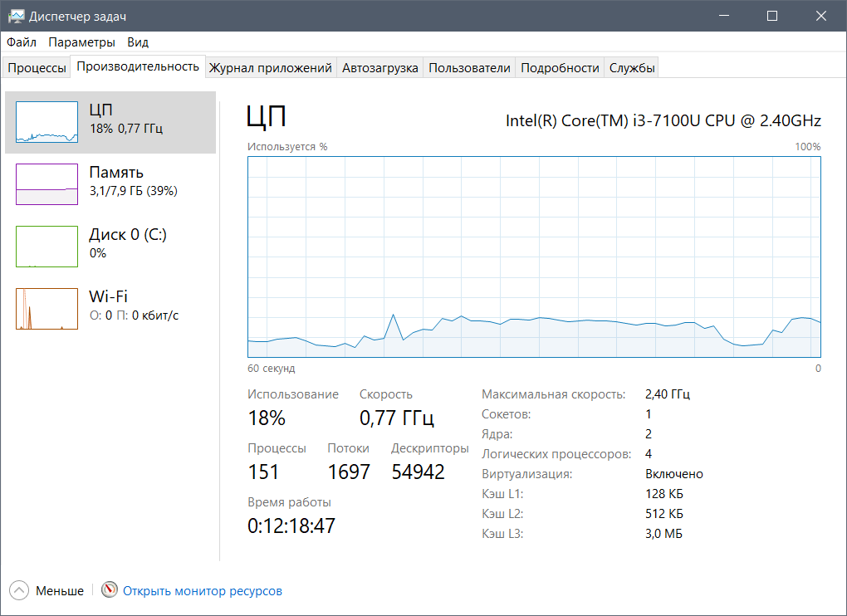
Task: Click the Виртуализация value Включено
Action: point(674,474)
